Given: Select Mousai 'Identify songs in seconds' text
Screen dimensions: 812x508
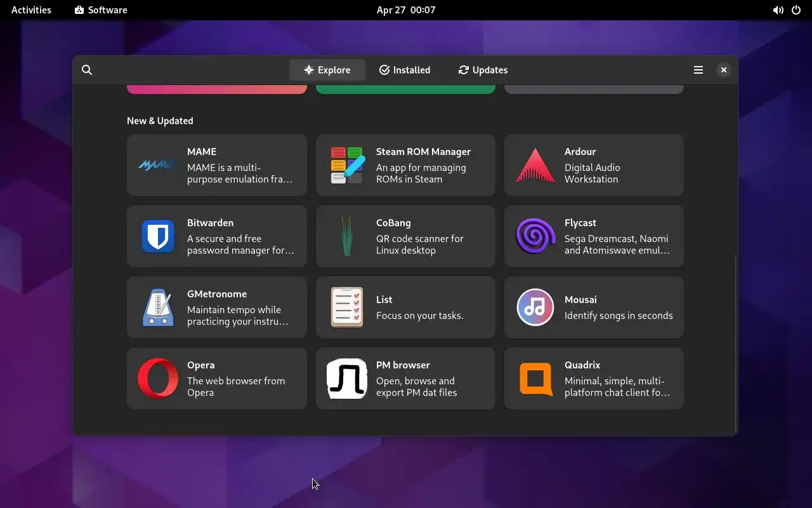Looking at the screenshot, I should click(619, 316).
